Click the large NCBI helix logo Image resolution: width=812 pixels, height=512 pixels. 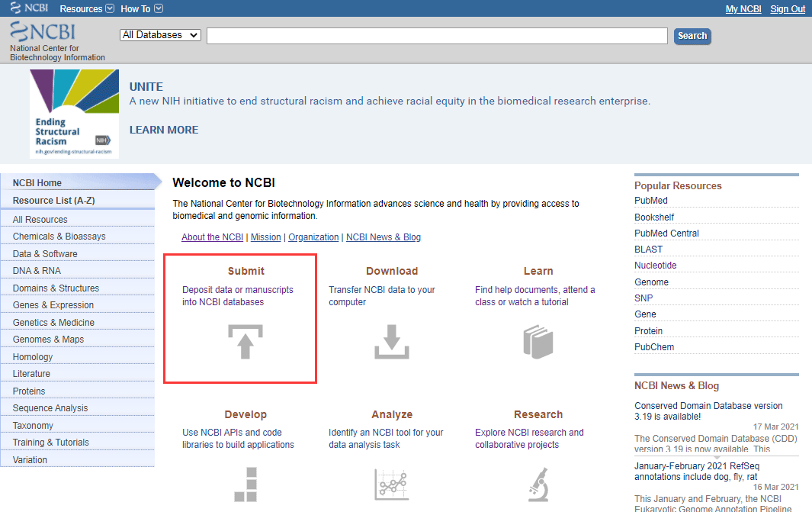click(x=43, y=31)
